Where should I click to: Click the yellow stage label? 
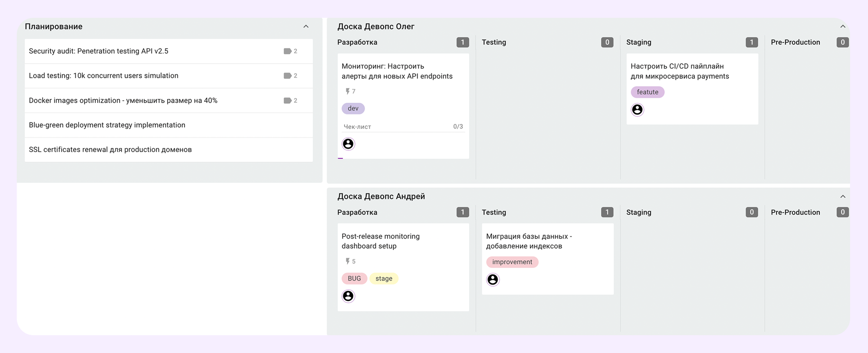384,278
